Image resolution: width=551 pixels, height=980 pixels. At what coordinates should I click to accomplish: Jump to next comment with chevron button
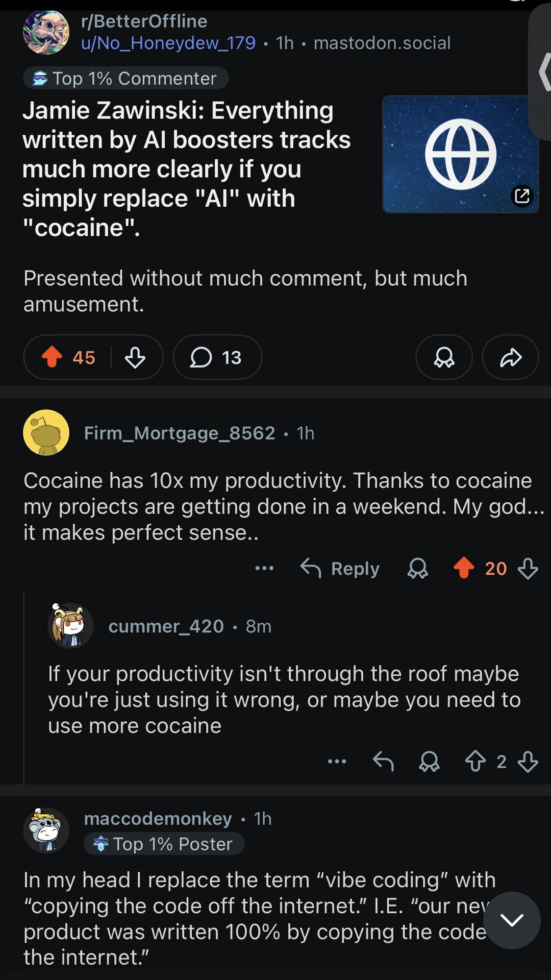click(x=512, y=920)
